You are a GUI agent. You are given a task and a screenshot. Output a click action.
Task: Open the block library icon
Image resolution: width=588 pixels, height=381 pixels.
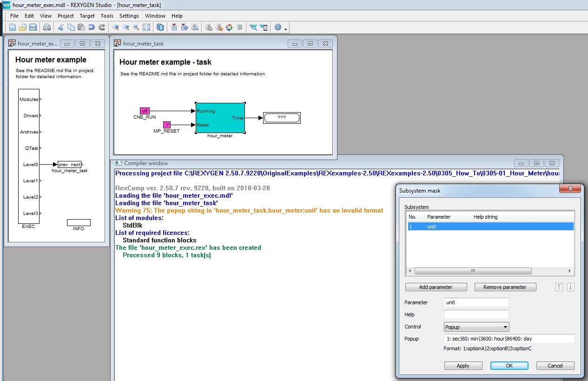(160, 27)
